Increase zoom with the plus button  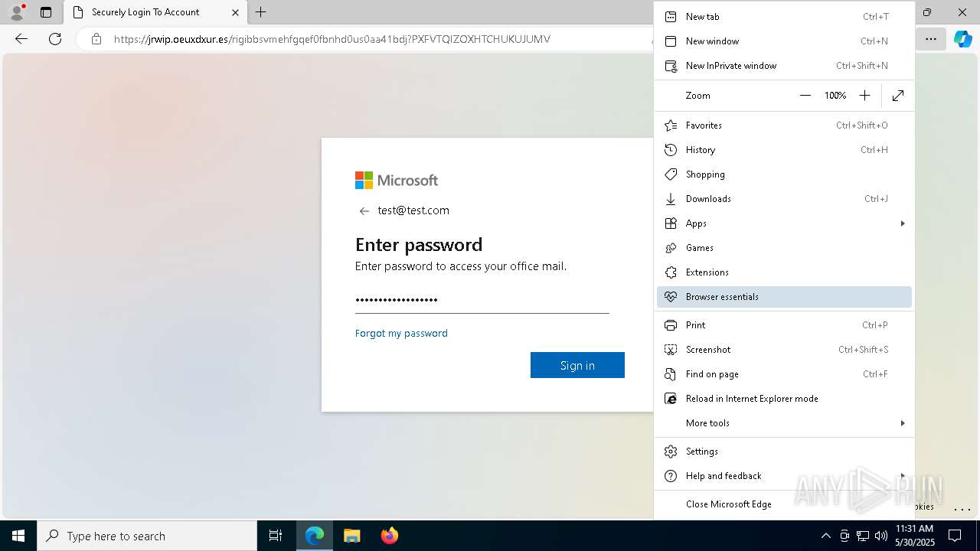pos(864,96)
